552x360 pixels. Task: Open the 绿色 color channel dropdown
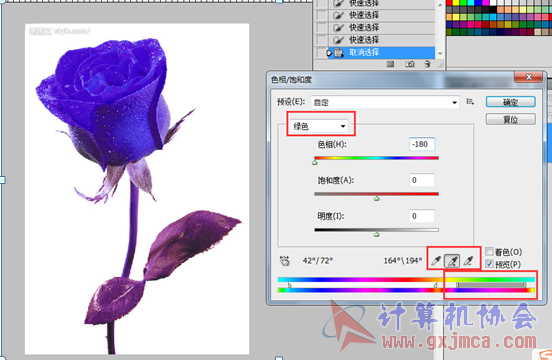(319, 126)
